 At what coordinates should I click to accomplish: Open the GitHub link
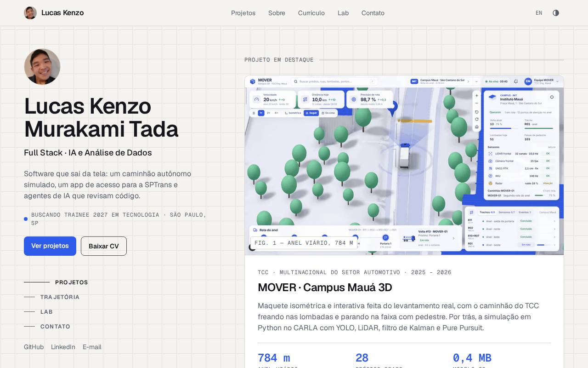coord(34,347)
